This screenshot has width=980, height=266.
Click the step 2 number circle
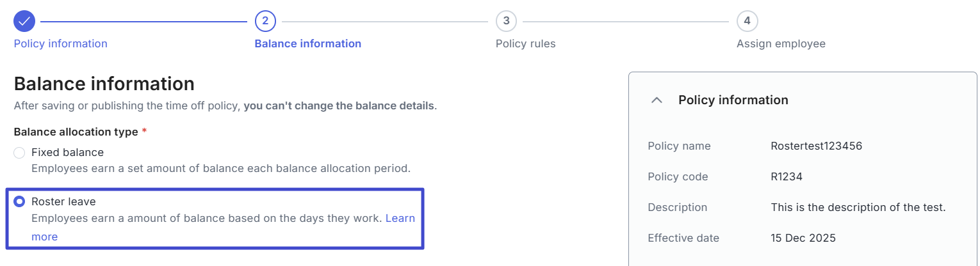[x=265, y=21]
